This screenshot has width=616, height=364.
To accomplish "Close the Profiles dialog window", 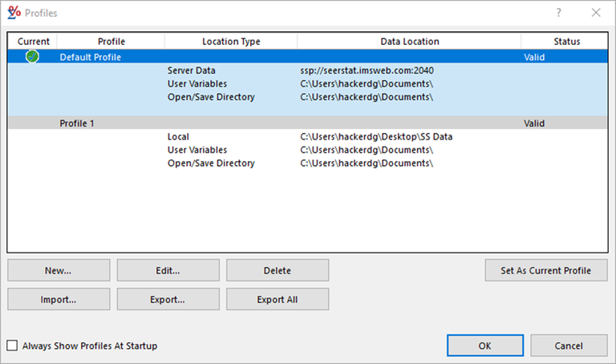I will tap(595, 13).
